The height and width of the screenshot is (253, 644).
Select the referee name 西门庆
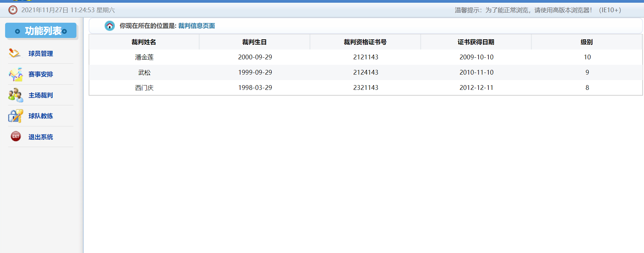(144, 88)
